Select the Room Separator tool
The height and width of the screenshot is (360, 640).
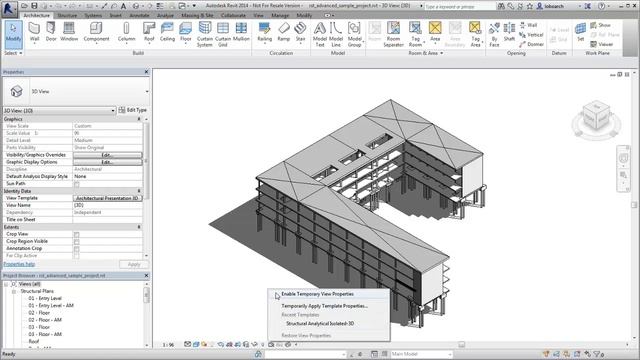(393, 34)
